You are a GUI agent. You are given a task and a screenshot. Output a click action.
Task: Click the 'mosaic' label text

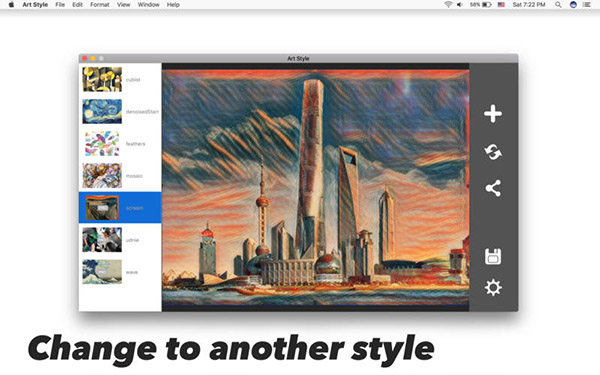click(x=134, y=176)
